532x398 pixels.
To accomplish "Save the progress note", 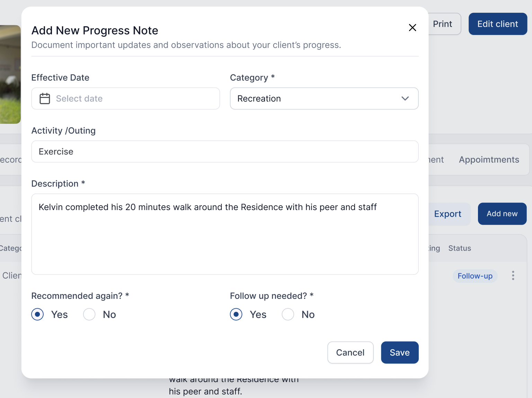I will [x=400, y=353].
